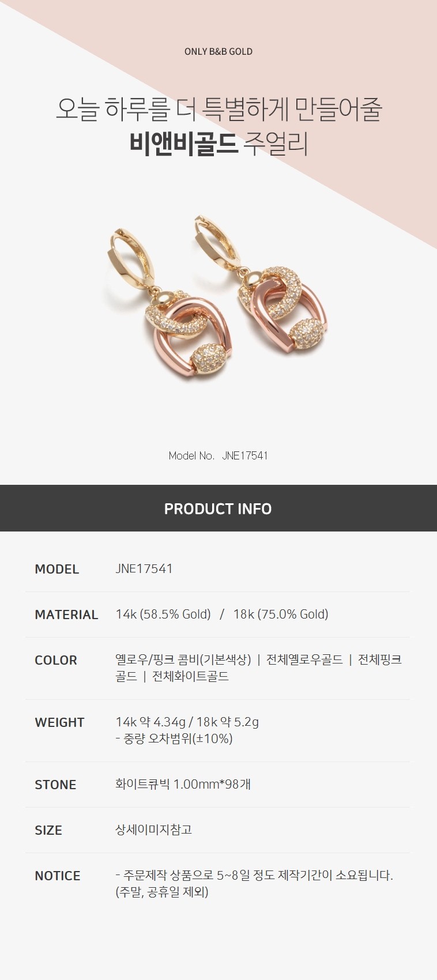Click the ONLY B&B GOLD brand text
Screen dimensions: 437x980
pos(218,51)
